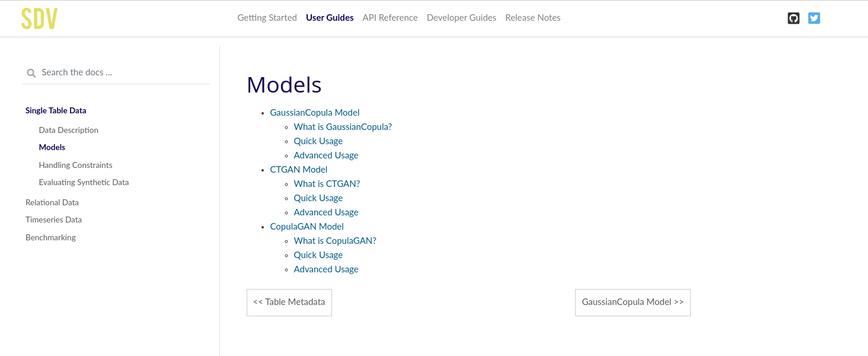Expand the Timeseries Data section
Image resolution: width=868 pixels, height=356 pixels.
[53, 220]
